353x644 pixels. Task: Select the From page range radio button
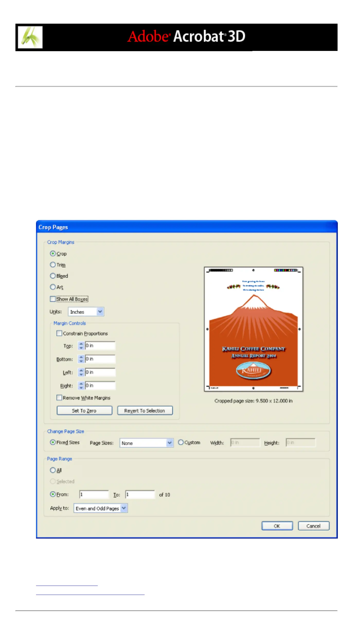click(x=53, y=494)
